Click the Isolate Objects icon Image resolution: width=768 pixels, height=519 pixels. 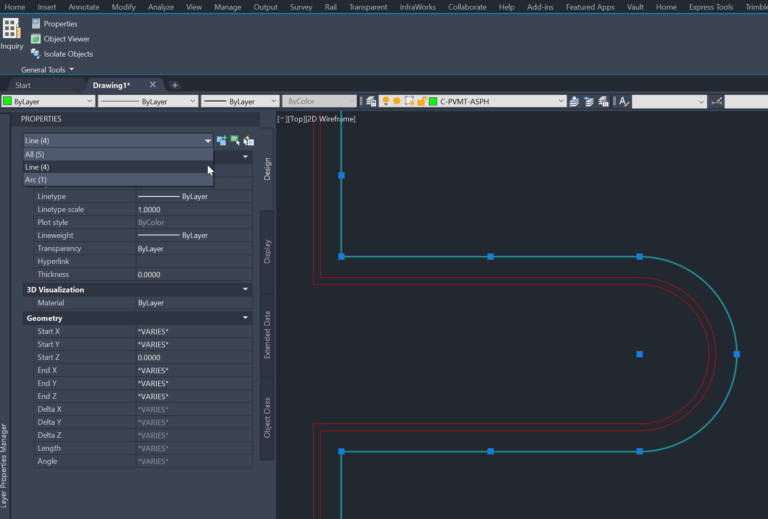[x=35, y=53]
